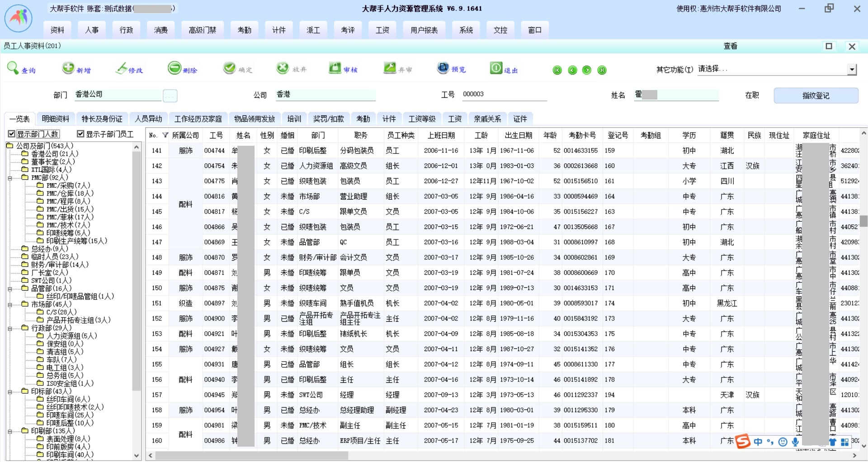Open the 其它功能 请选择 dropdown
The image size is (868, 462).
tap(852, 69)
